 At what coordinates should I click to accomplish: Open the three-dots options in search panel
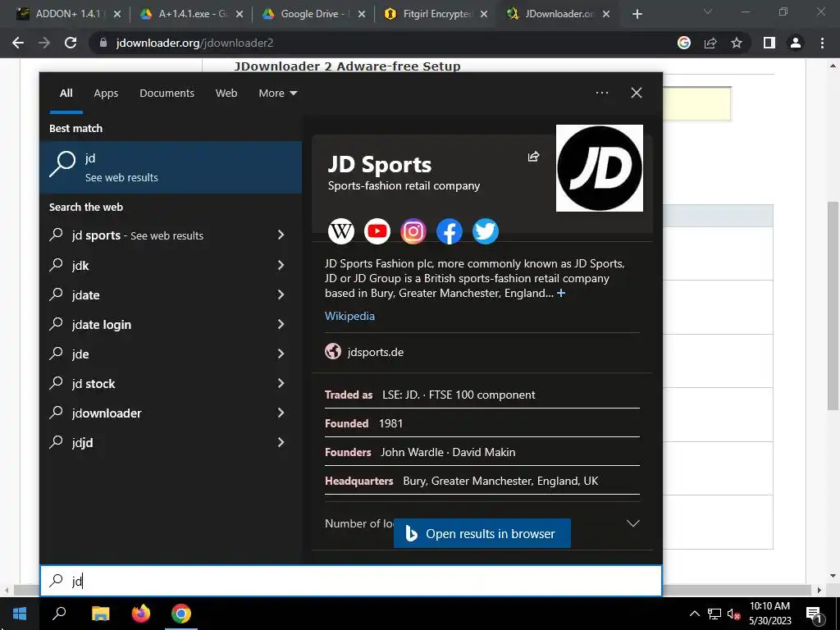[602, 93]
